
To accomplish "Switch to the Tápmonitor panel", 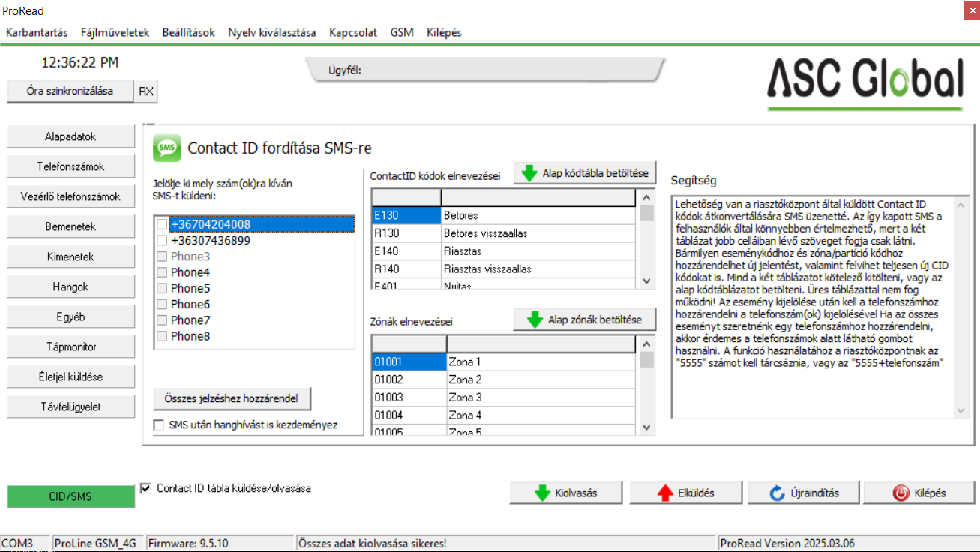I will pos(70,346).
